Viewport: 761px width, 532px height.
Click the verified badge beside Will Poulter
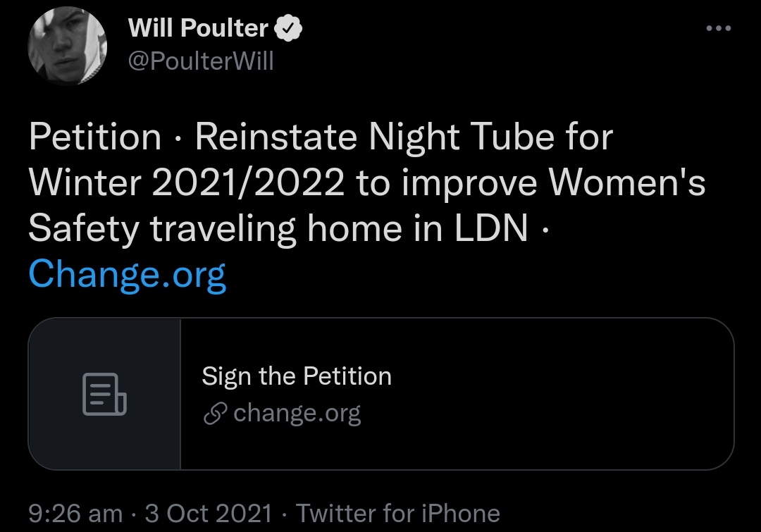pos(288,29)
